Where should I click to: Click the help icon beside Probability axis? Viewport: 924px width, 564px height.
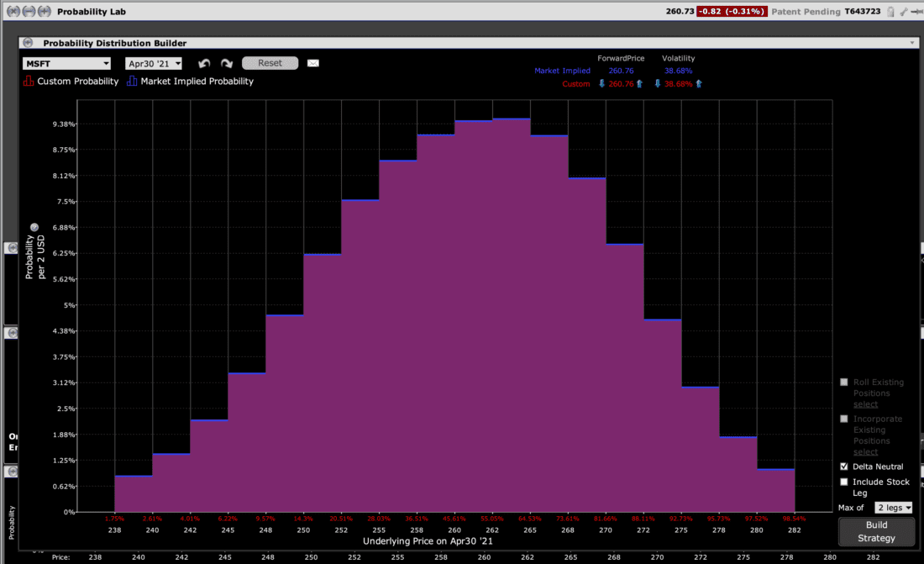(x=34, y=228)
